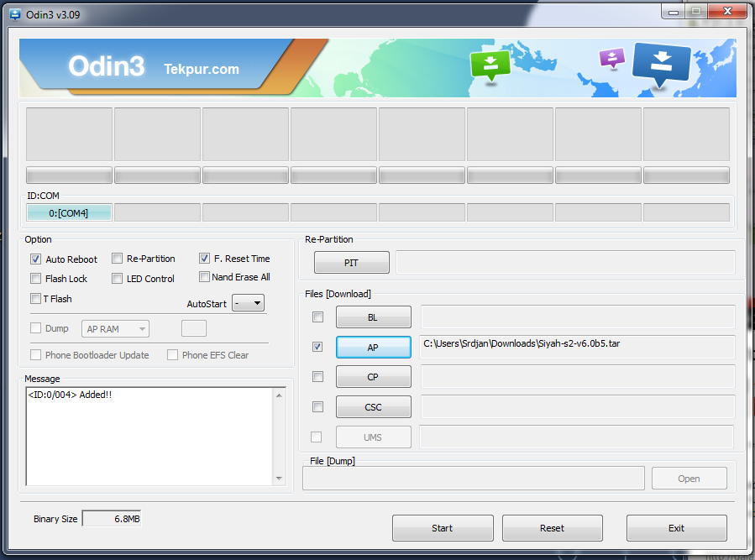Select the 0:[COM4] port slot
This screenshot has height=560, width=755.
coord(70,212)
